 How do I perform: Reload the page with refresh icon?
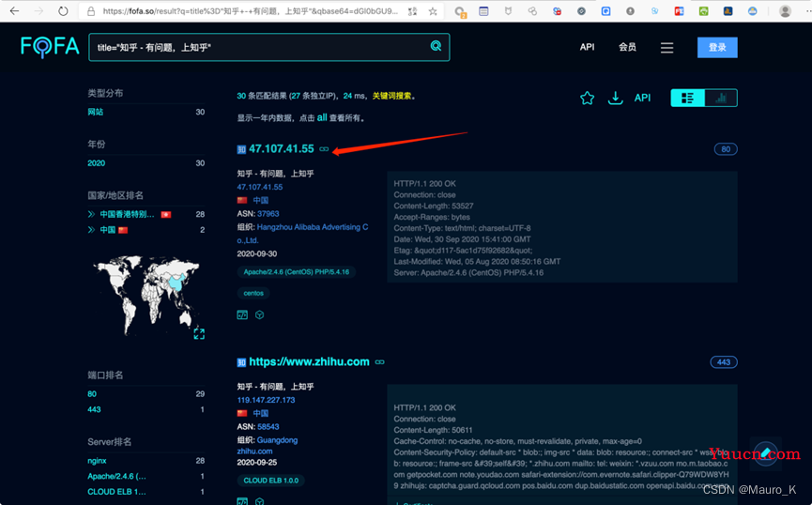click(63, 11)
